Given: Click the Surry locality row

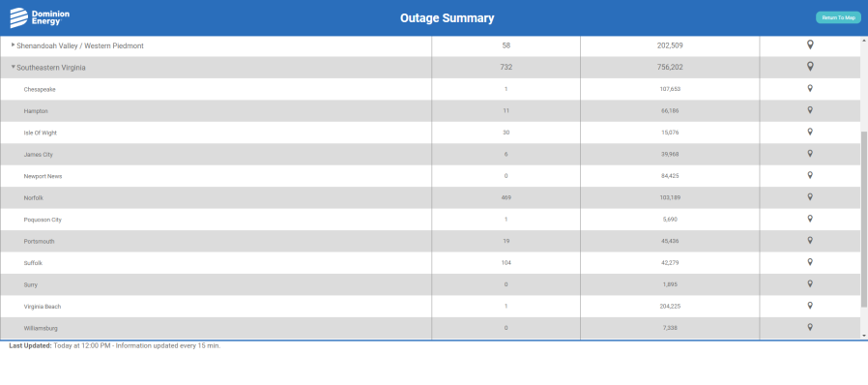Looking at the screenshot, I should pyautogui.click(x=430, y=284).
